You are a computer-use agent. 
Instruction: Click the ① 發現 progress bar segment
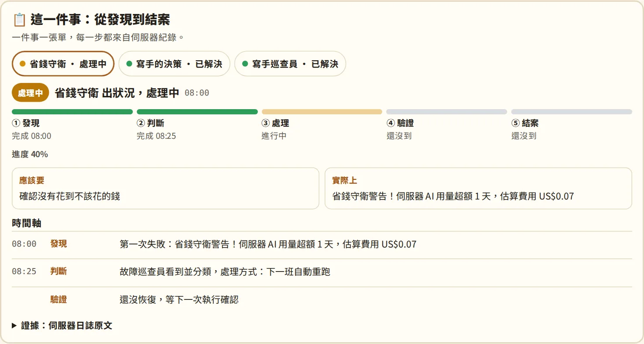tap(72, 112)
